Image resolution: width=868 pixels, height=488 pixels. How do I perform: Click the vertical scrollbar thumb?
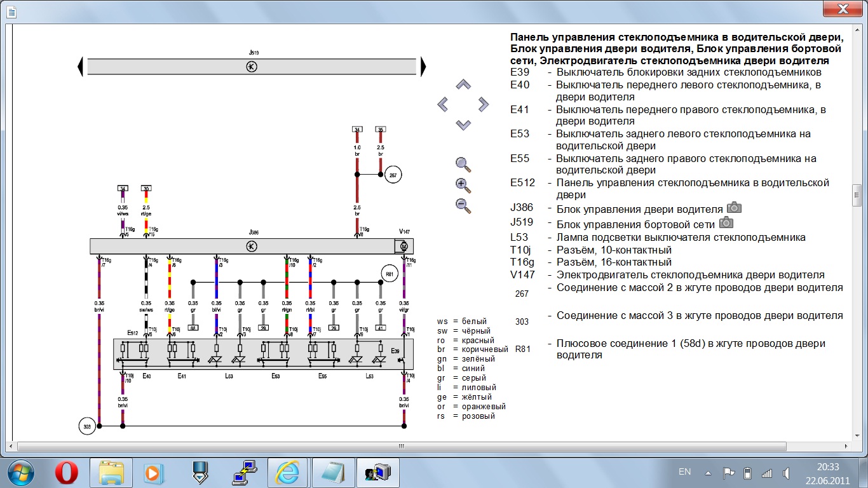[x=857, y=196]
